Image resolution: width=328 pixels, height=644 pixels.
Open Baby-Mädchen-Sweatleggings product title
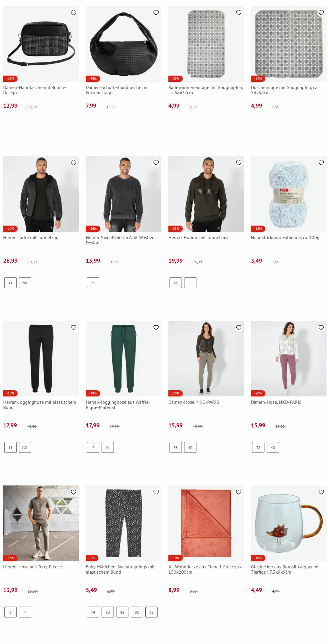pyautogui.click(x=120, y=569)
